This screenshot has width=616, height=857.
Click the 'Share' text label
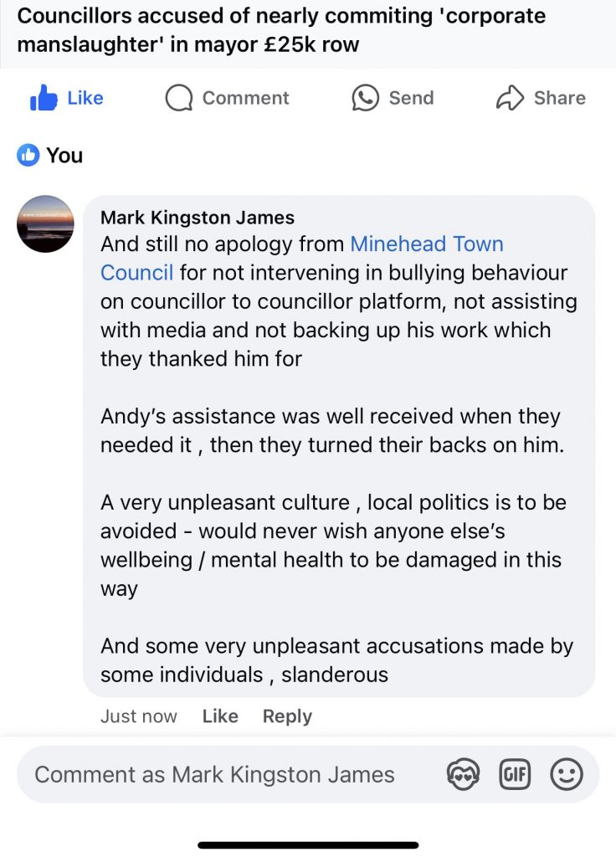pos(559,98)
